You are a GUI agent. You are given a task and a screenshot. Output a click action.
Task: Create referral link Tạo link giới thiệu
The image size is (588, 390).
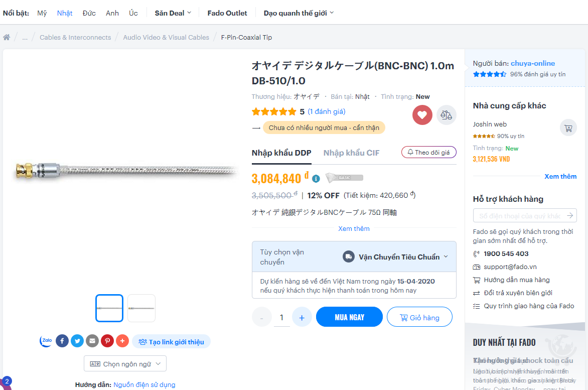(171, 342)
